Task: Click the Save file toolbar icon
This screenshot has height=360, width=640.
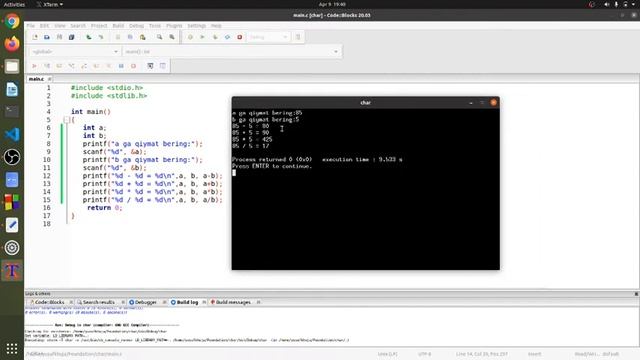Action: (x=59, y=37)
